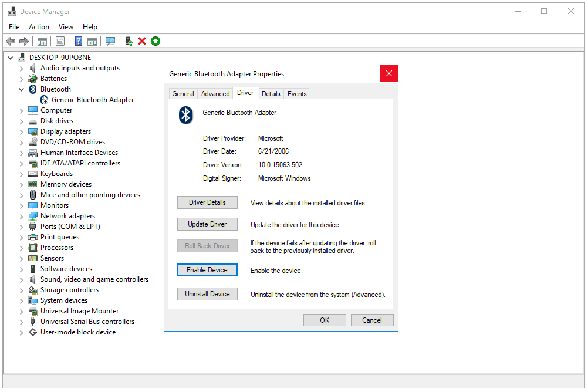This screenshot has width=588, height=392.
Task: Select the Network adapters category icon
Action: (33, 216)
